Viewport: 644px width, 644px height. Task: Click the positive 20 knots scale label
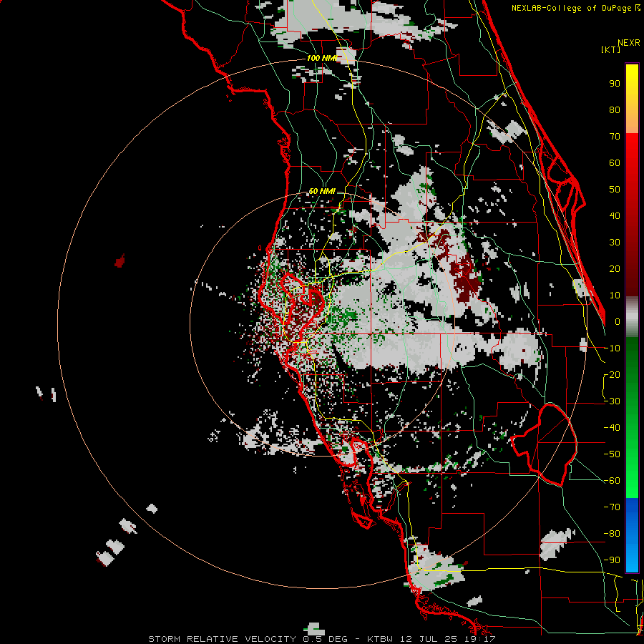[x=615, y=269]
